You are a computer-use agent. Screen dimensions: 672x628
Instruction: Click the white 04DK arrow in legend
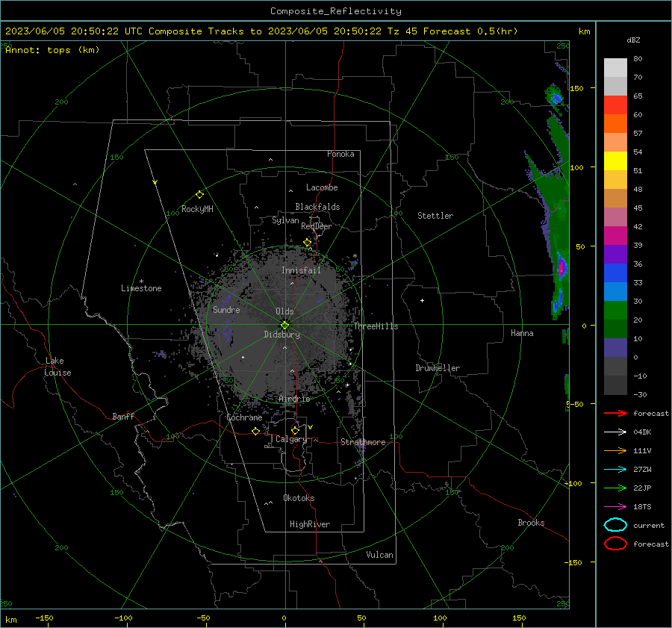coord(615,432)
